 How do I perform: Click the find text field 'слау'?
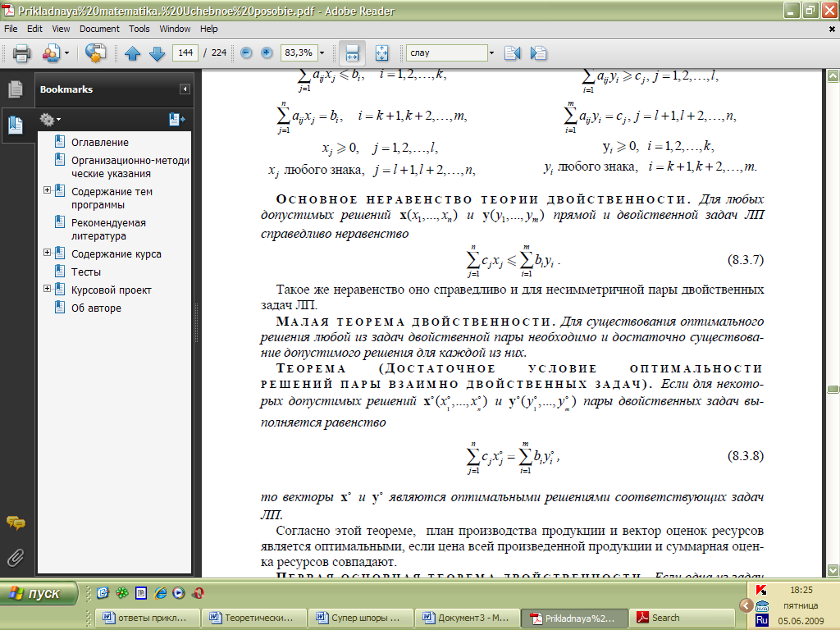[x=447, y=52]
